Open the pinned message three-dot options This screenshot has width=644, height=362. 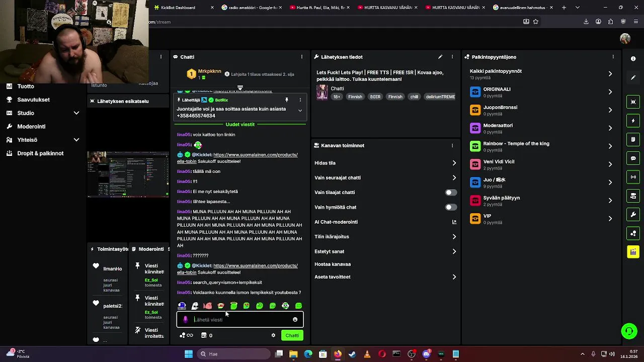pyautogui.click(x=300, y=100)
